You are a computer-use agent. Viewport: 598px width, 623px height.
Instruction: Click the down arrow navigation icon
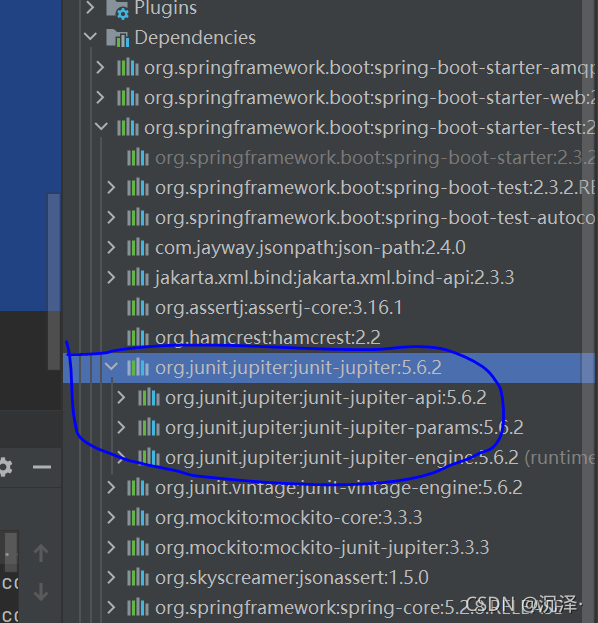pyautogui.click(x=41, y=591)
